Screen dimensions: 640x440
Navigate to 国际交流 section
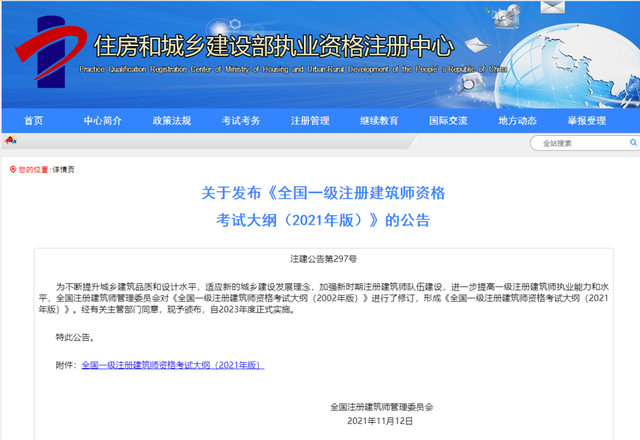pos(449,120)
